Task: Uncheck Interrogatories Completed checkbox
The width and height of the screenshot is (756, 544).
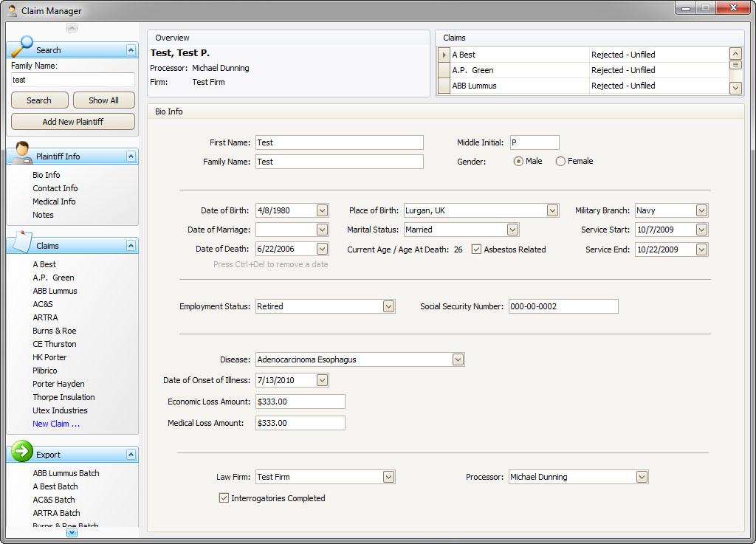Action: (224, 498)
